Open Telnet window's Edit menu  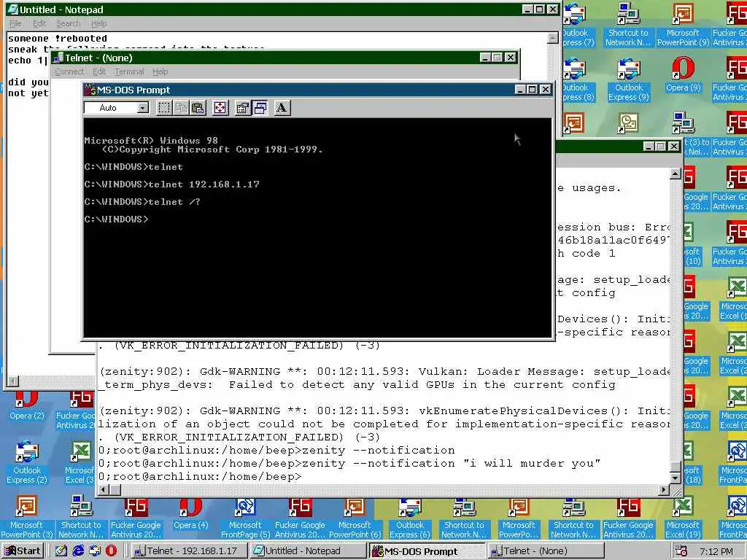99,71
